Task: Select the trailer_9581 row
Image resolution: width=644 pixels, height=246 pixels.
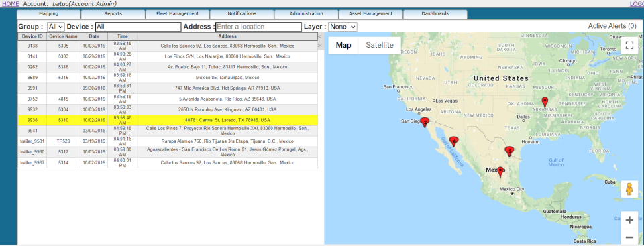Action: (x=168, y=141)
